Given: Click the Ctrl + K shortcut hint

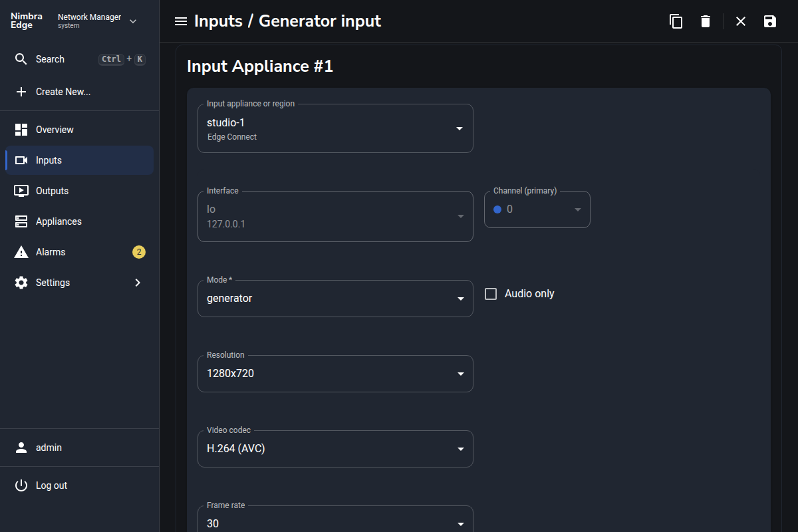Looking at the screenshot, I should 122,59.
